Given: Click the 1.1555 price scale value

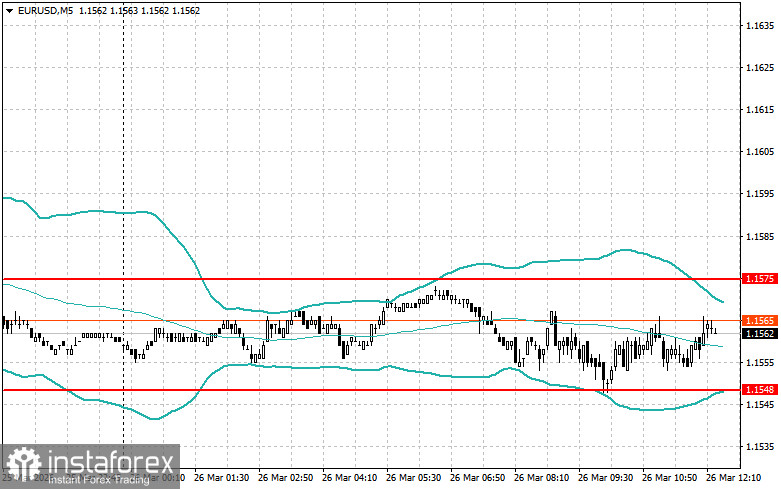Looking at the screenshot, I should pyautogui.click(x=760, y=363).
